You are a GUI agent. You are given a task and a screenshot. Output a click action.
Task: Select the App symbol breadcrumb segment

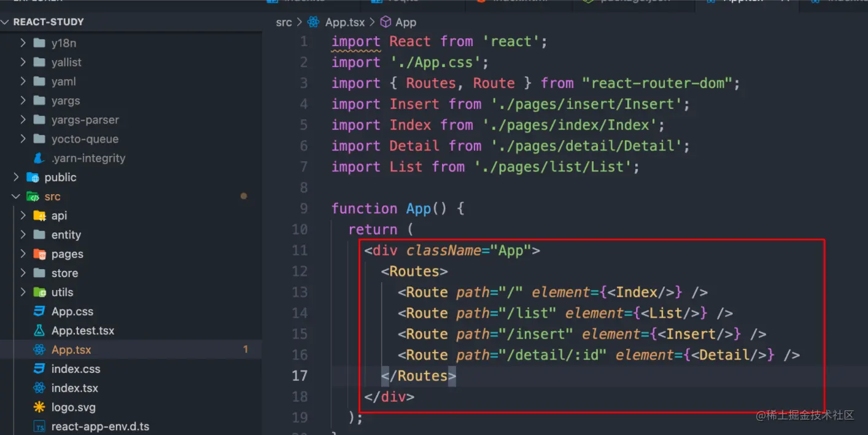coord(406,22)
